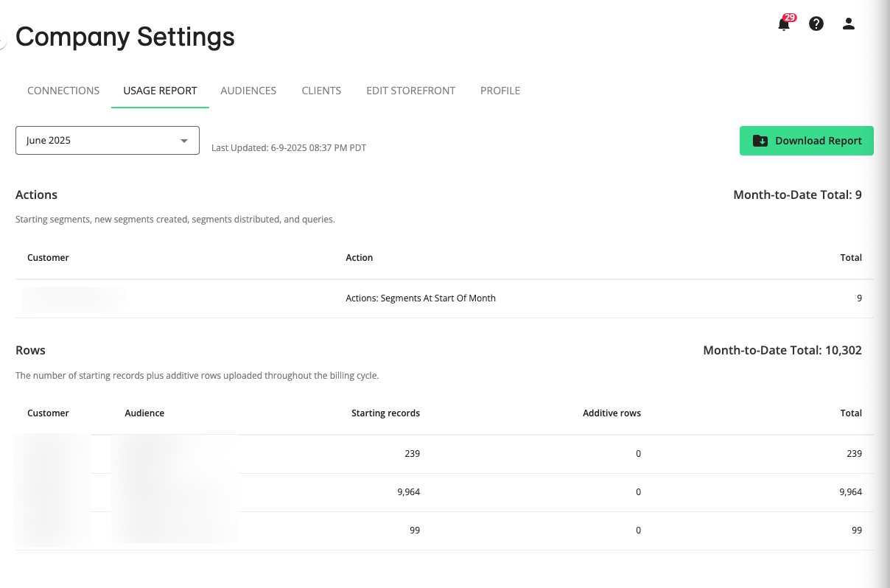This screenshot has width=890, height=588.
Task: Click the Actions description starting 'Starting segments'
Action: 175,220
